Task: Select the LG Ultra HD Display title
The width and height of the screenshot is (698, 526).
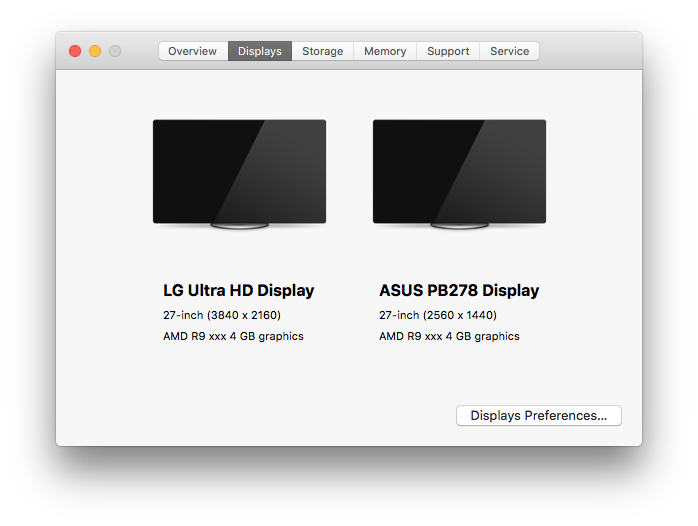Action: pyautogui.click(x=239, y=291)
